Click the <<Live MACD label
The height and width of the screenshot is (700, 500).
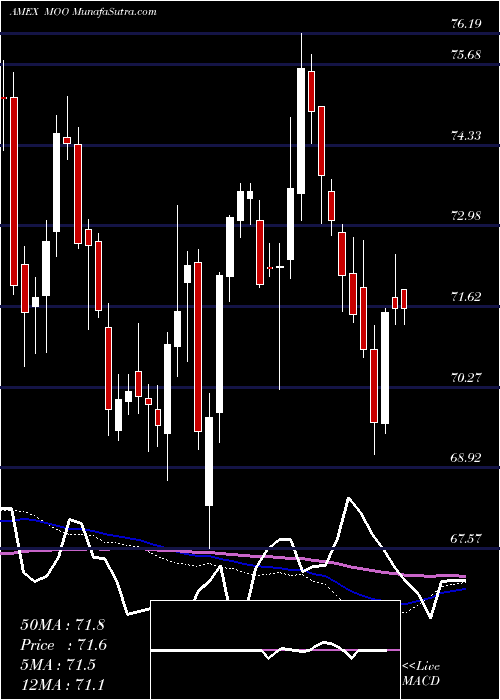tap(421, 674)
